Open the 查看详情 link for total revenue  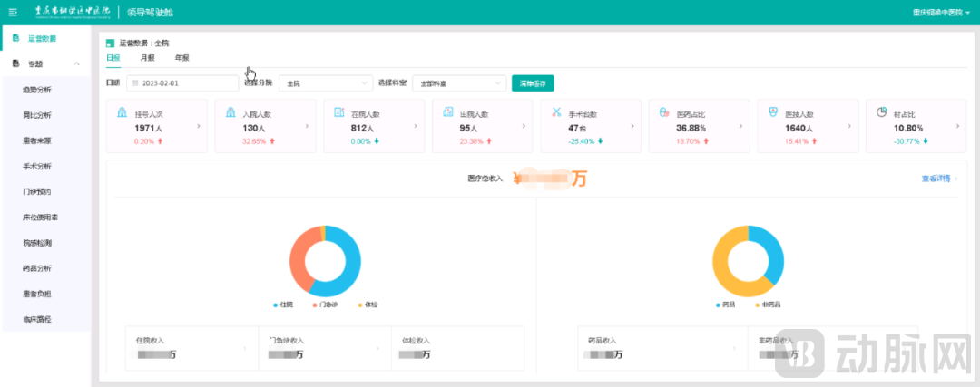939,179
